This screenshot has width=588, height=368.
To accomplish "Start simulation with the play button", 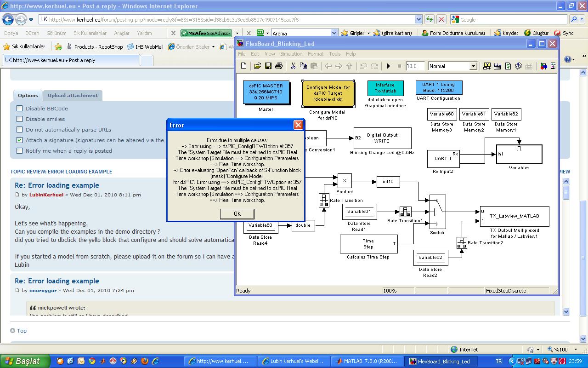I will pyautogui.click(x=388, y=66).
